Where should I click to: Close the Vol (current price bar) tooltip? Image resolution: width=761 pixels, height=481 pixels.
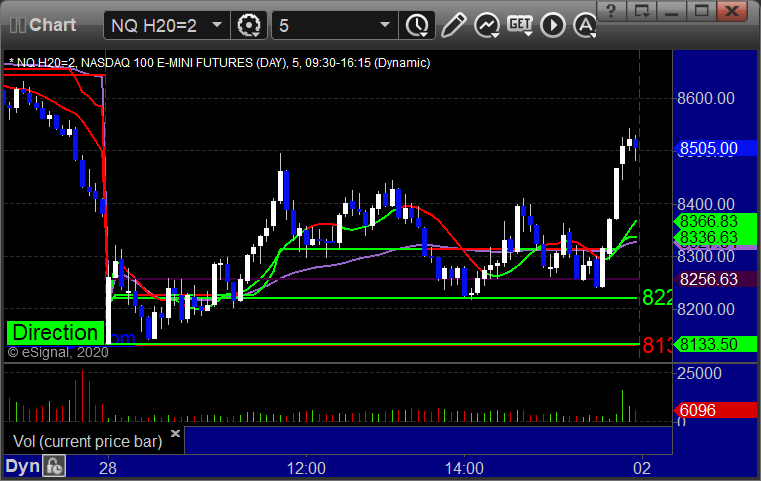tap(175, 434)
